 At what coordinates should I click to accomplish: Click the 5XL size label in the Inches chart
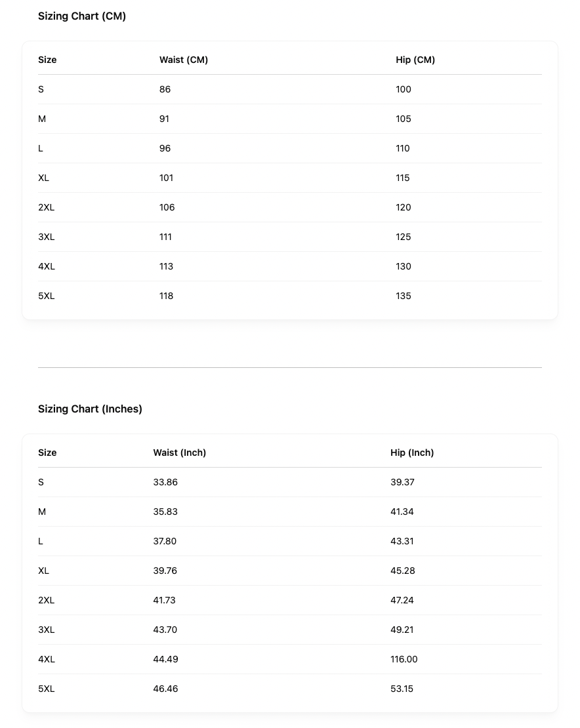pos(46,689)
